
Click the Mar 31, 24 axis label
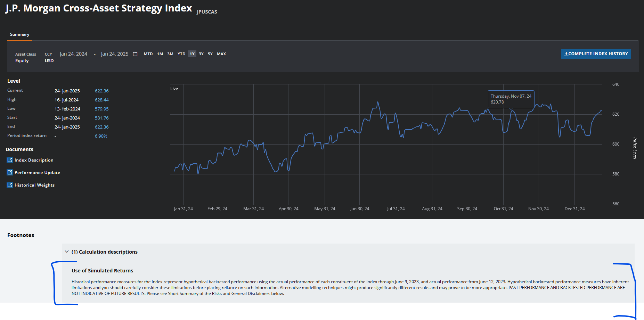(254, 209)
